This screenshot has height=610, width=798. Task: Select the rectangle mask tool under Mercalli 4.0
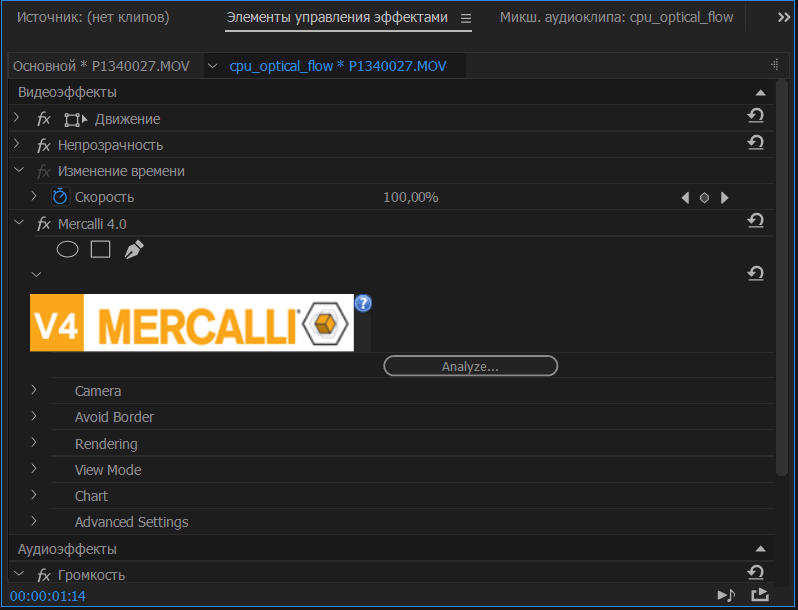click(x=100, y=250)
